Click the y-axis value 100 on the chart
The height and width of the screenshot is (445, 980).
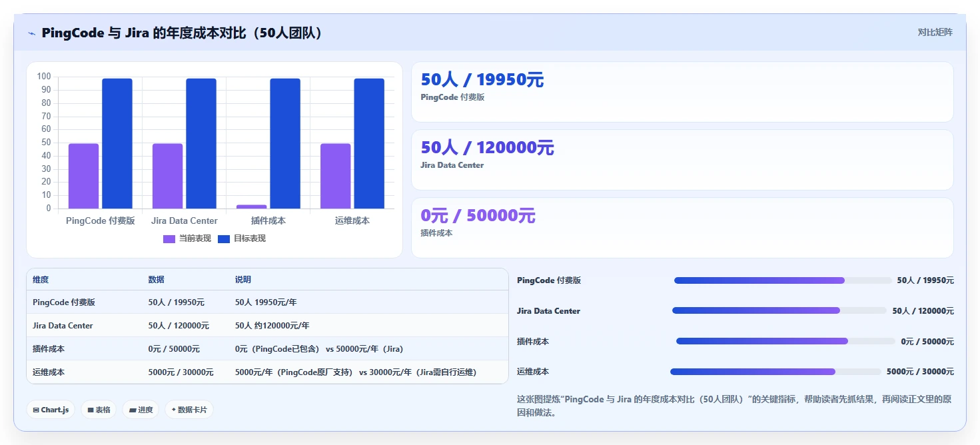[45, 77]
